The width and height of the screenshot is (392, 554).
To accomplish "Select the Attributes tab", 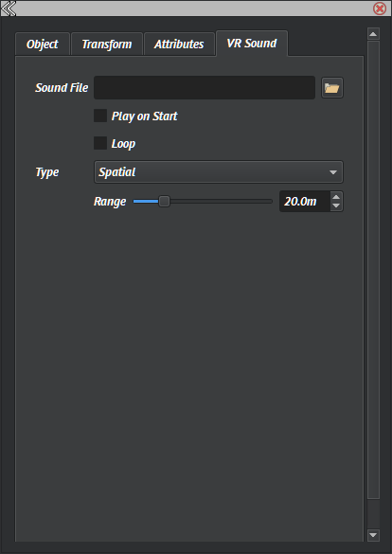I will (x=179, y=45).
